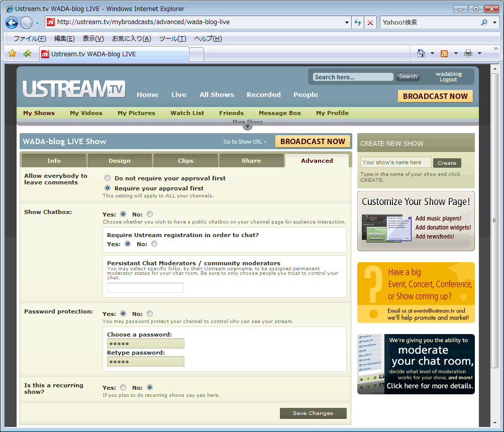
Task: Click the Home page house icon
Action: coord(421,54)
